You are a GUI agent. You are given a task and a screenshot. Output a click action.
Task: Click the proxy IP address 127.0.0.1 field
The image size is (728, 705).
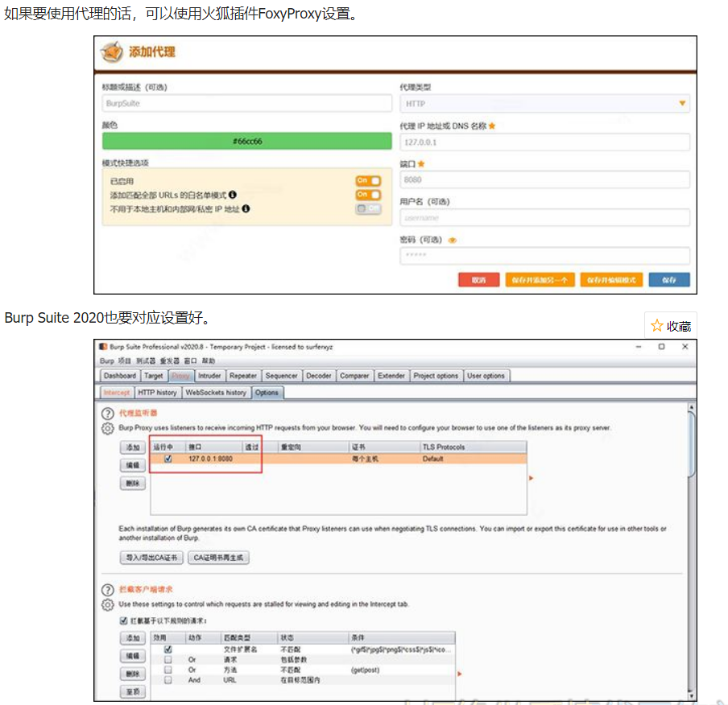click(x=544, y=142)
